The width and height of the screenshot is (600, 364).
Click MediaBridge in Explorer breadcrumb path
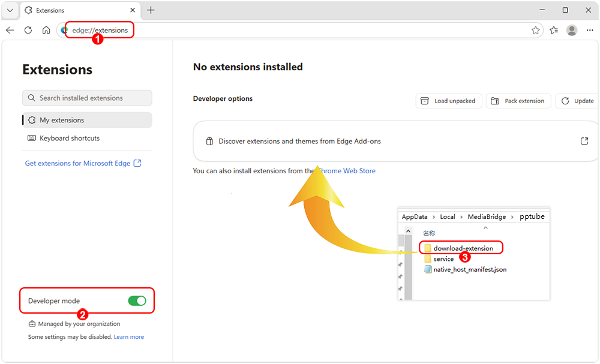pyautogui.click(x=487, y=217)
